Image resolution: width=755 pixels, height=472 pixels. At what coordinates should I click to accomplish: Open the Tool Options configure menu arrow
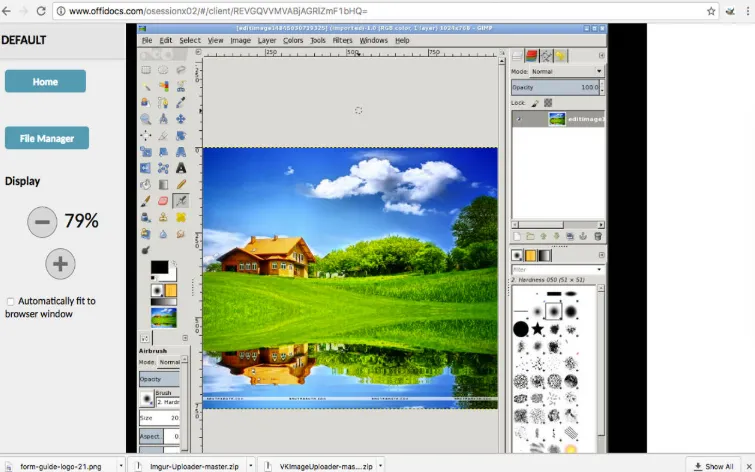185,338
